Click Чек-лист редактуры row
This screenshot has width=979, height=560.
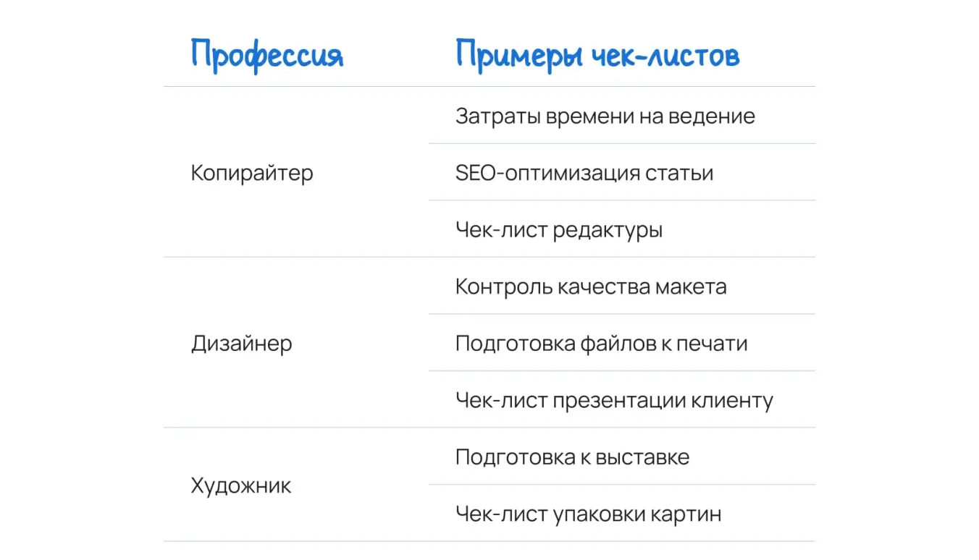tap(622, 229)
